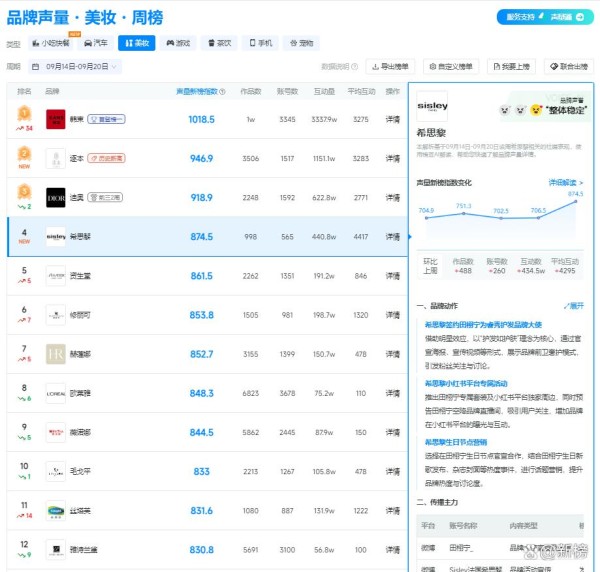Click the 历史新高 tag beside 逐本

[106, 158]
